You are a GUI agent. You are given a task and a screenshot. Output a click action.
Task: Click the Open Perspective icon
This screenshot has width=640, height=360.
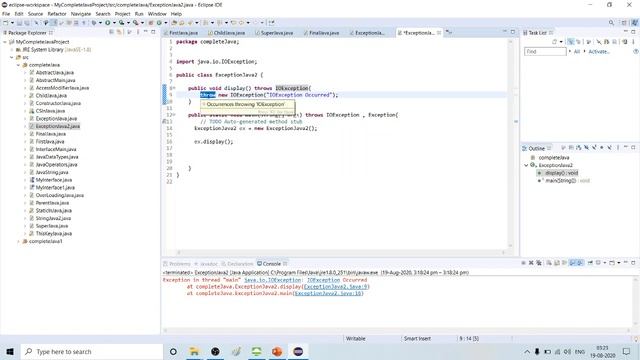point(624,23)
